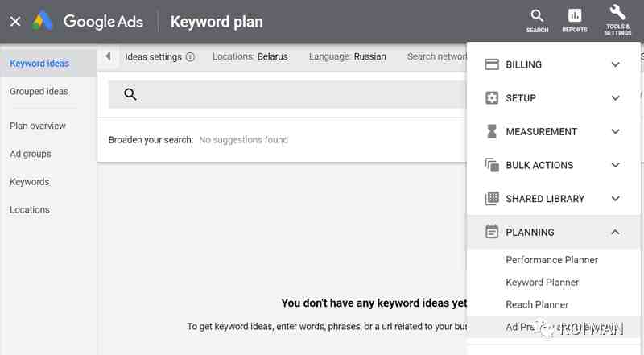644x355 pixels.
Task: Expand the Measurement section chevron
Action: pos(615,131)
